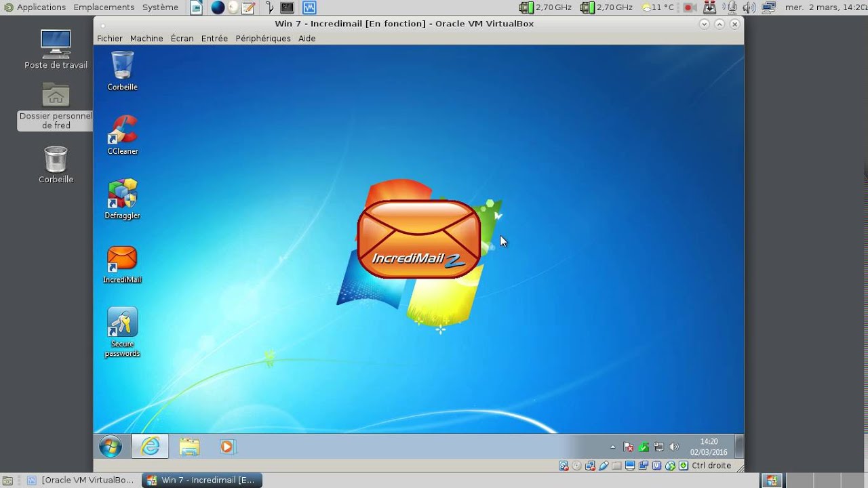Open Action Center flag tray icon
The width and height of the screenshot is (868, 488).
click(x=629, y=447)
